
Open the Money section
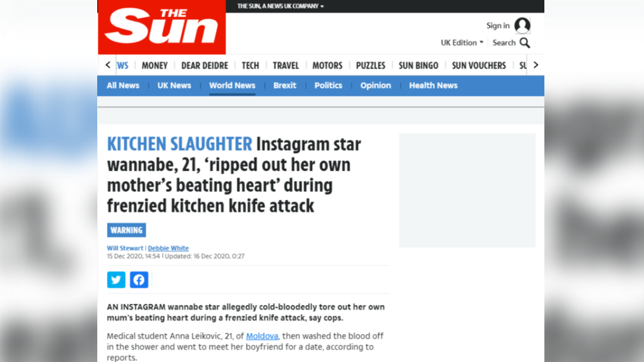point(154,66)
